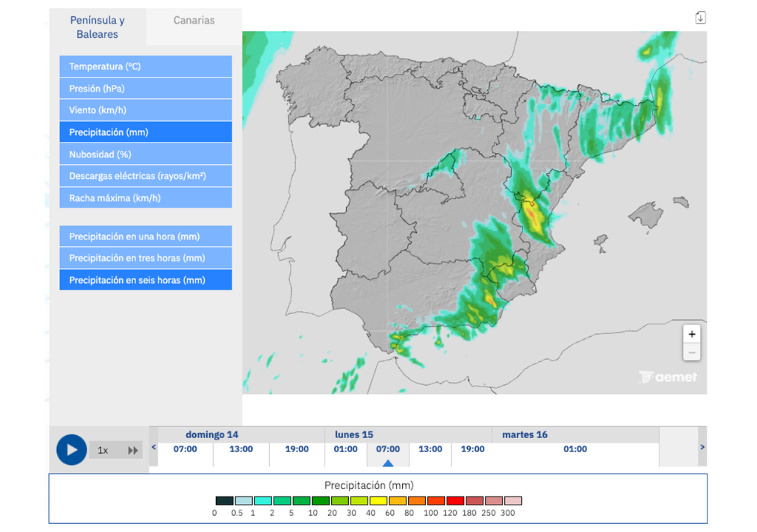Click the AEMET logo on the map
This screenshot has height=532, width=757.
click(x=668, y=377)
